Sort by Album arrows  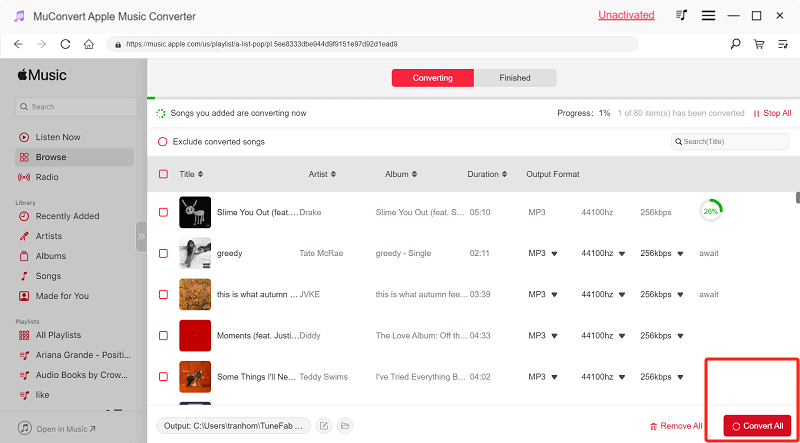click(414, 175)
